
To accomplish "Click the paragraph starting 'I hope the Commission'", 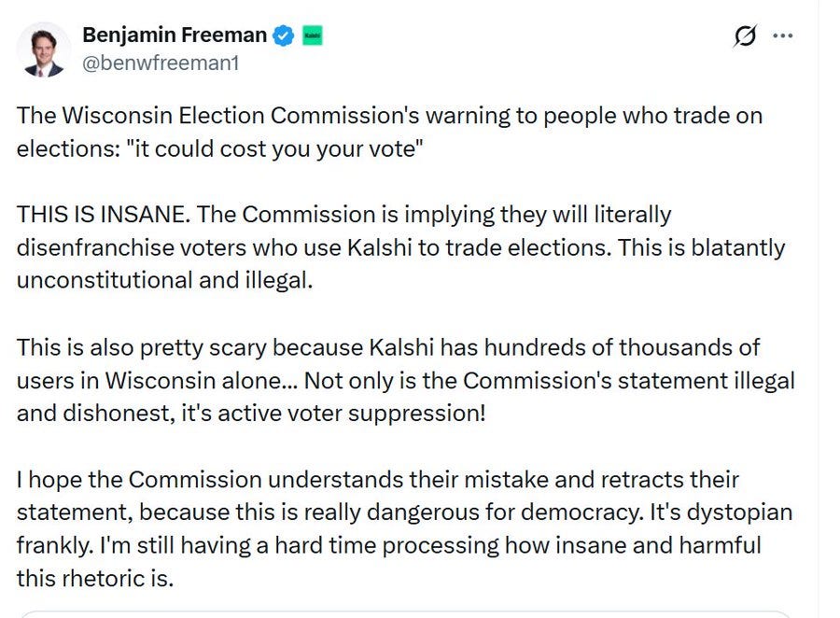I will click(x=404, y=528).
